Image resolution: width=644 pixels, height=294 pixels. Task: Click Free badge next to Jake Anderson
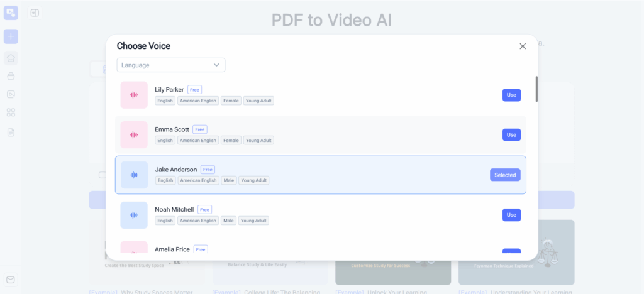(208, 170)
